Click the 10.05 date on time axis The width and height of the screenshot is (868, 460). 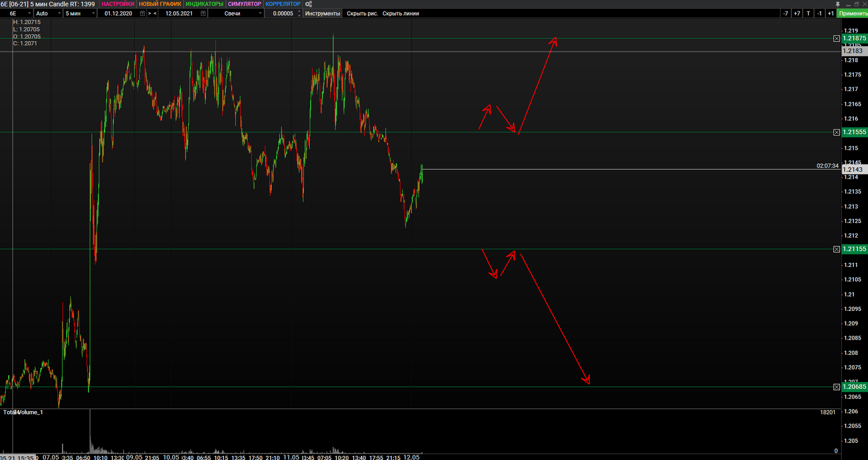[171, 457]
